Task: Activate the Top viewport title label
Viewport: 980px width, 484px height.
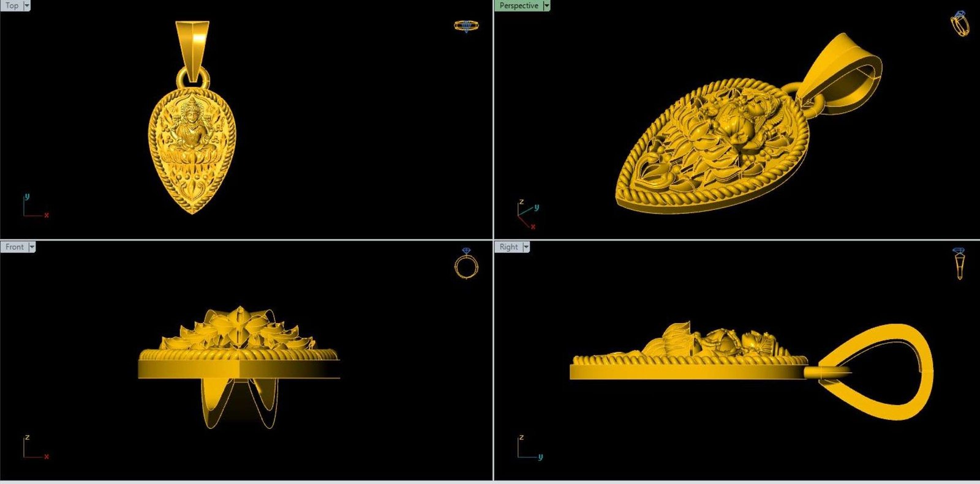Action: [x=12, y=6]
